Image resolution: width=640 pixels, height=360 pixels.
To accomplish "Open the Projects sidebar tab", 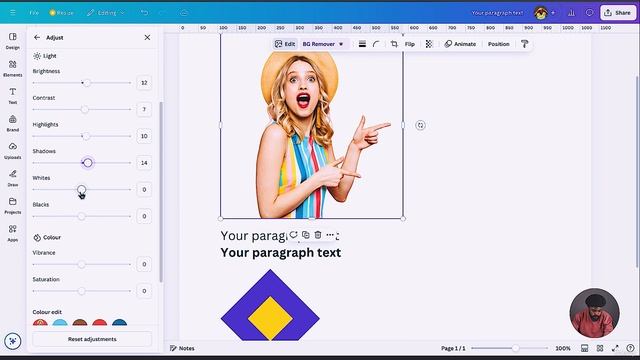I will click(13, 206).
